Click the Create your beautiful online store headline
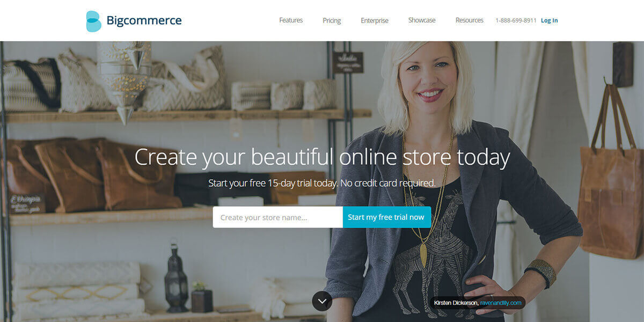644x322 pixels. coord(322,157)
